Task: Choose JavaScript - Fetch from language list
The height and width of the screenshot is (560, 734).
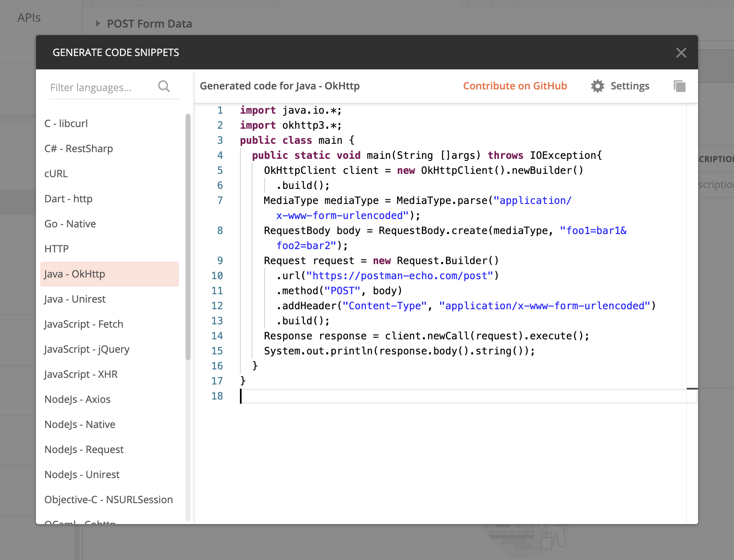Action: click(84, 324)
